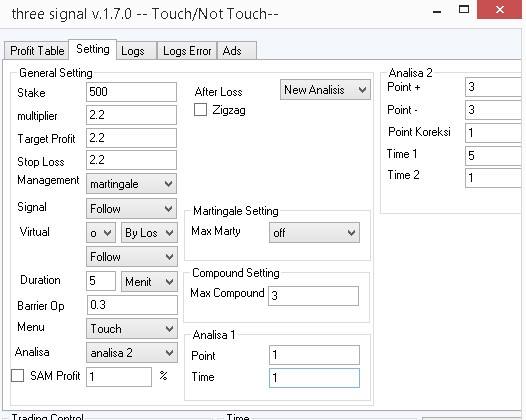Expand the Menu Touch dropdown
526x420 pixels.
(x=132, y=328)
